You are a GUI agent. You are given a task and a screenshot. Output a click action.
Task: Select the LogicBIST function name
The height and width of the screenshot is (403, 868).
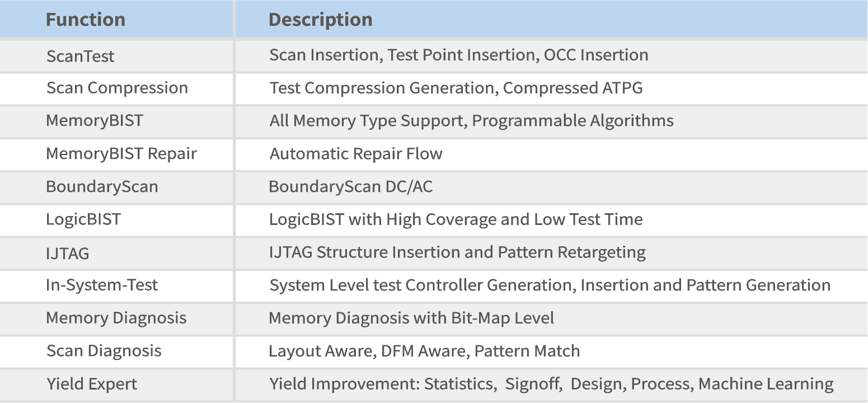pyautogui.click(x=83, y=219)
